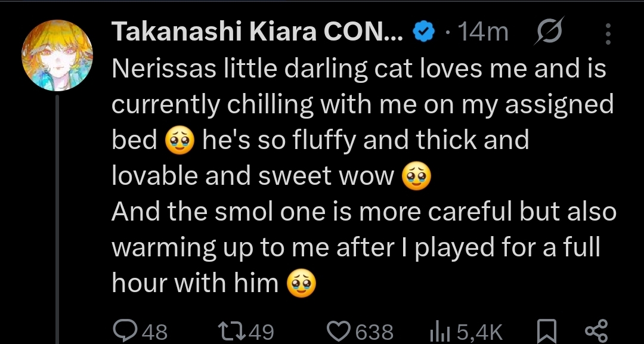Like the post with heart icon
The height and width of the screenshot is (344, 644).
point(339,331)
